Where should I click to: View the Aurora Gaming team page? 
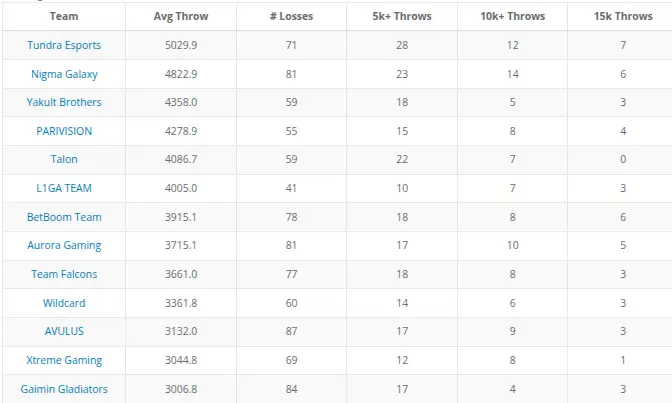click(x=64, y=245)
